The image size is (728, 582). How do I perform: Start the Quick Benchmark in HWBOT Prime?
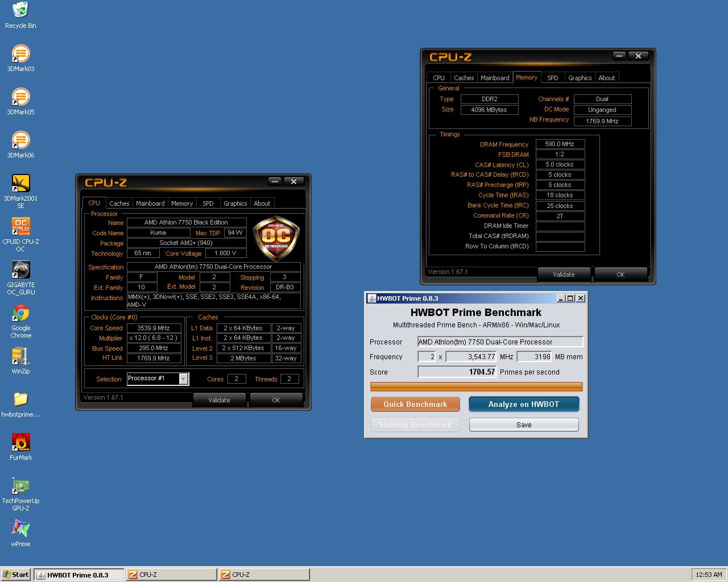pos(415,404)
